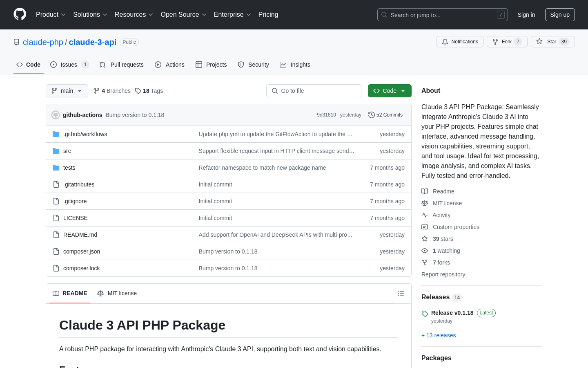Click the Fork icon in header button
This screenshot has width=588, height=368.
[x=495, y=42]
